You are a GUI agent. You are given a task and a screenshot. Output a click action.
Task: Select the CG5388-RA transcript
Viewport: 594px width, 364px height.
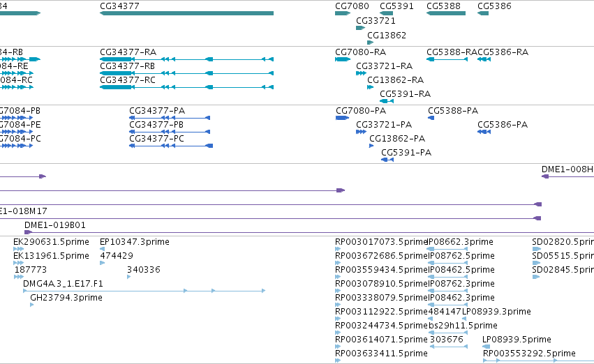tap(447, 59)
